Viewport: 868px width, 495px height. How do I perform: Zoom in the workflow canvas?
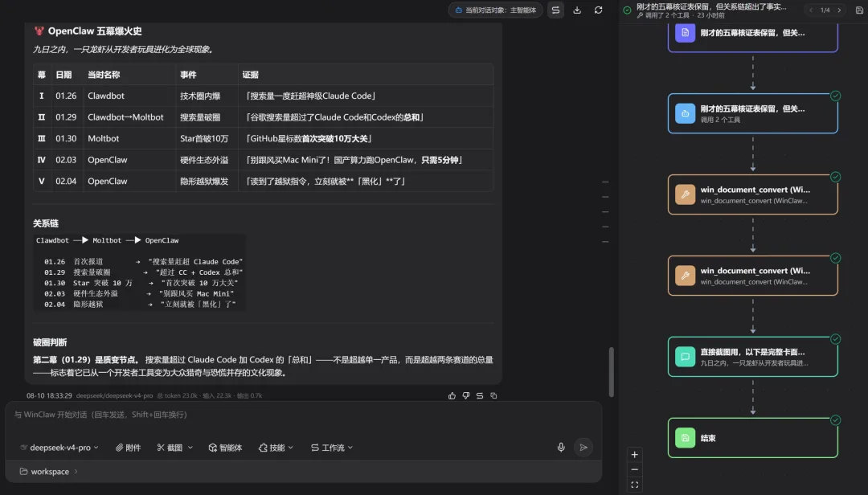634,455
